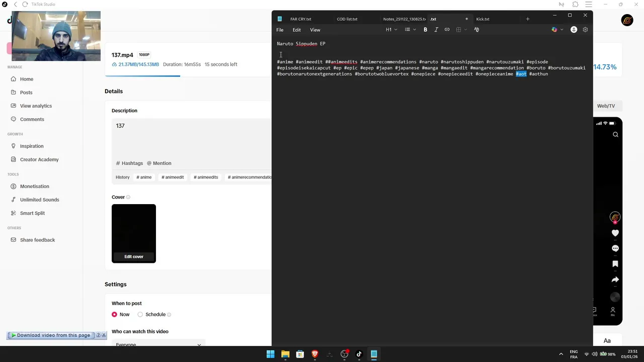Click the Copilot icon in Notepad
The height and width of the screenshot is (362, 644).
(x=554, y=30)
